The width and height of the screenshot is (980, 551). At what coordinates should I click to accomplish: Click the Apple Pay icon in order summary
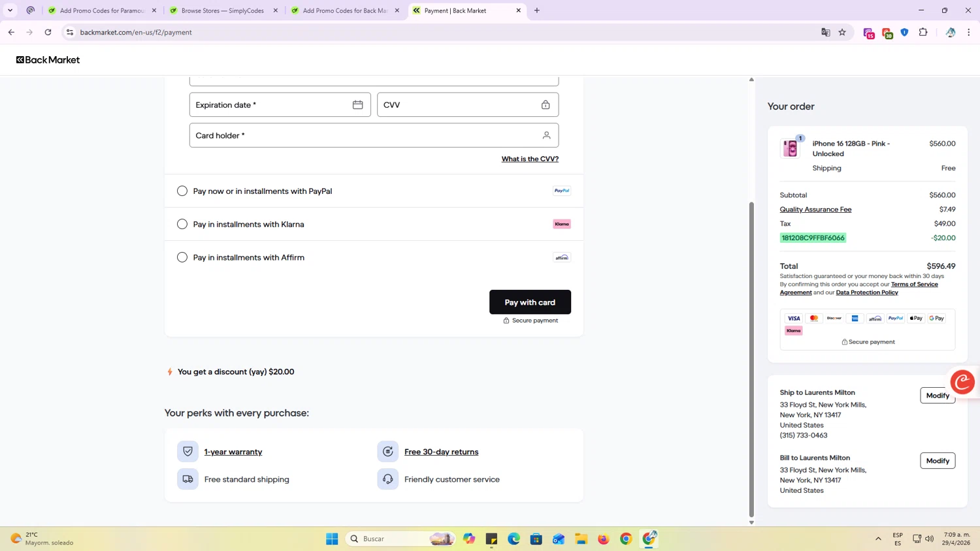click(x=916, y=318)
